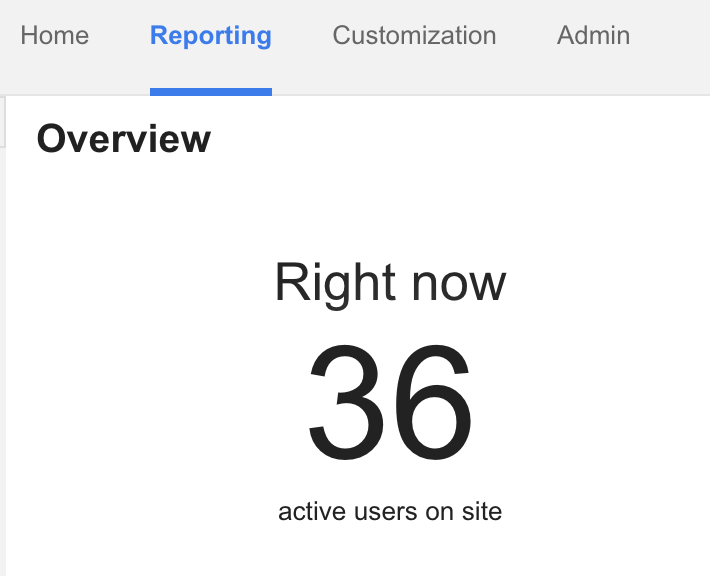710x576 pixels.
Task: Go to the Admin tab
Action: point(593,36)
